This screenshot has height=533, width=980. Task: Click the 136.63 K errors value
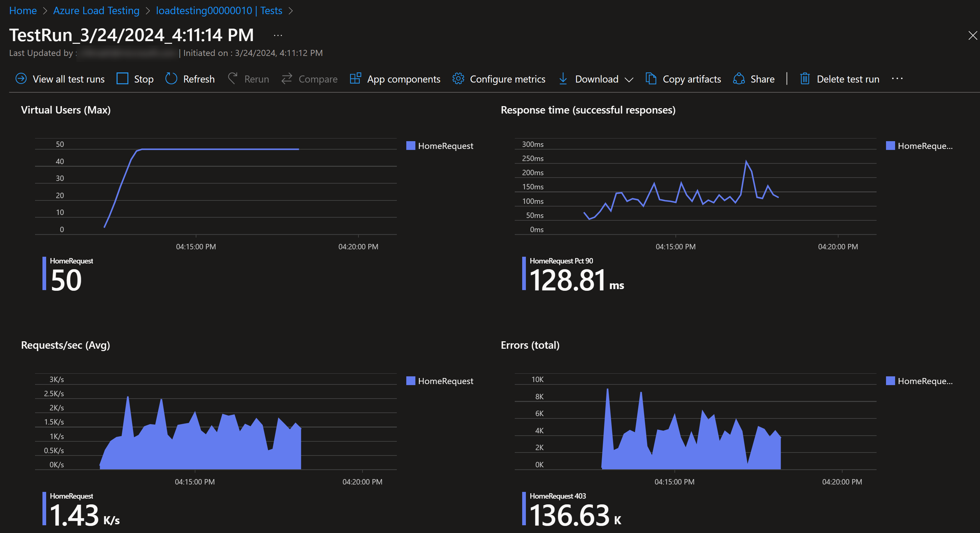click(x=575, y=515)
